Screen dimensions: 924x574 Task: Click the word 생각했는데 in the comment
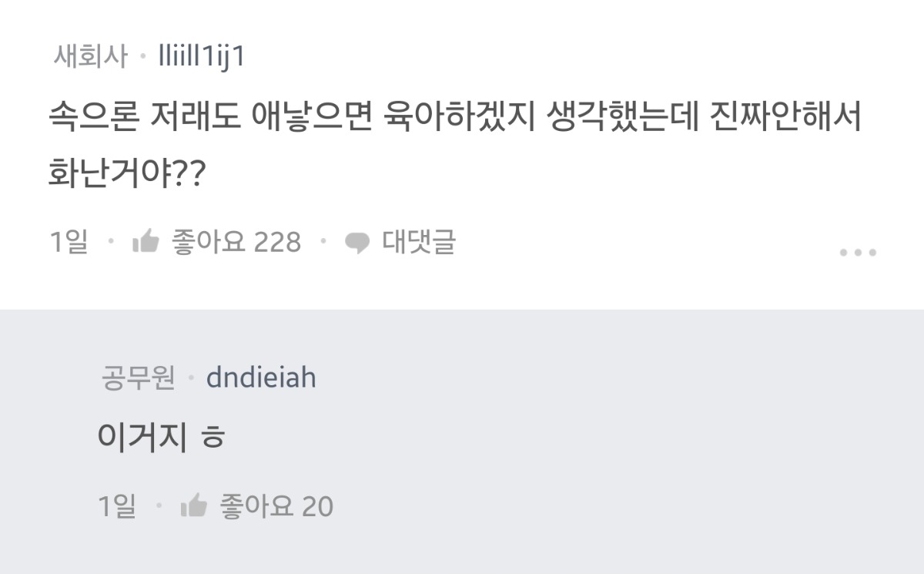pyautogui.click(x=618, y=118)
